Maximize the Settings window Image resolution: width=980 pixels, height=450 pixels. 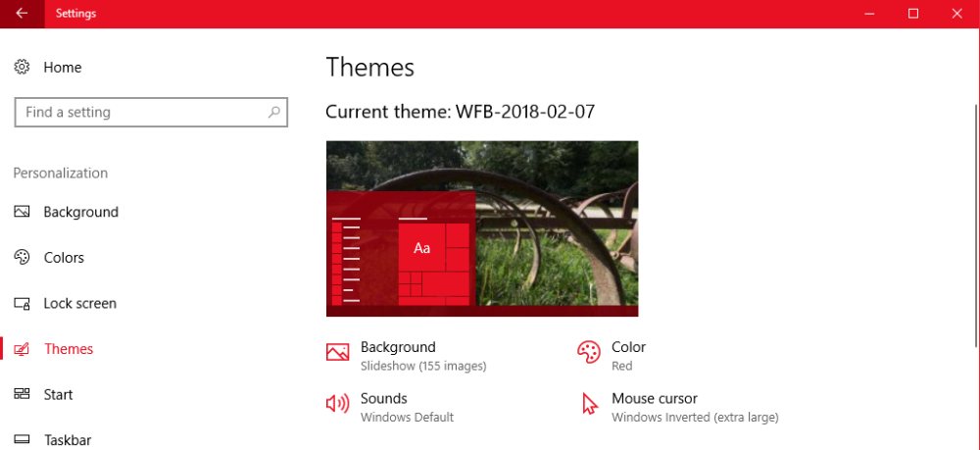(x=913, y=14)
